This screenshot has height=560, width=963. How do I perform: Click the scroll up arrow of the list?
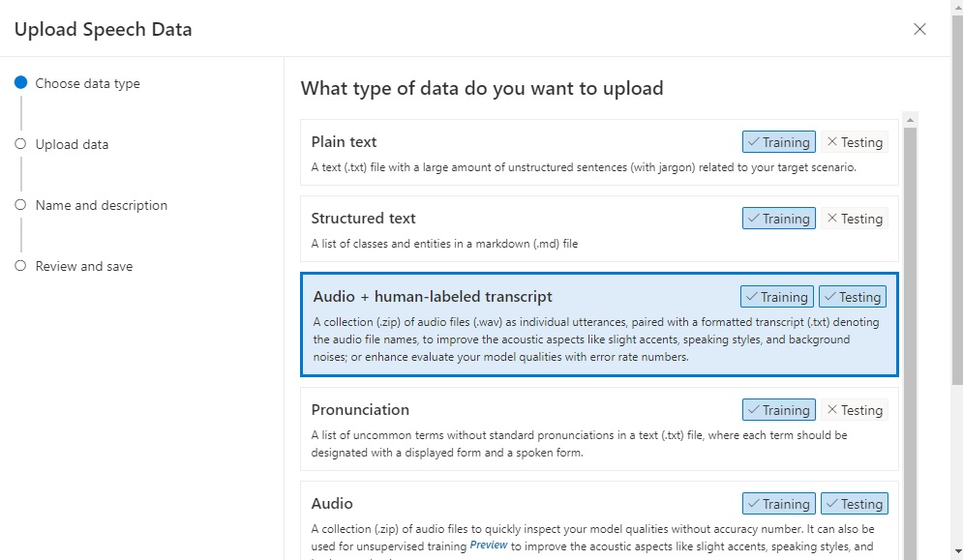(909, 120)
